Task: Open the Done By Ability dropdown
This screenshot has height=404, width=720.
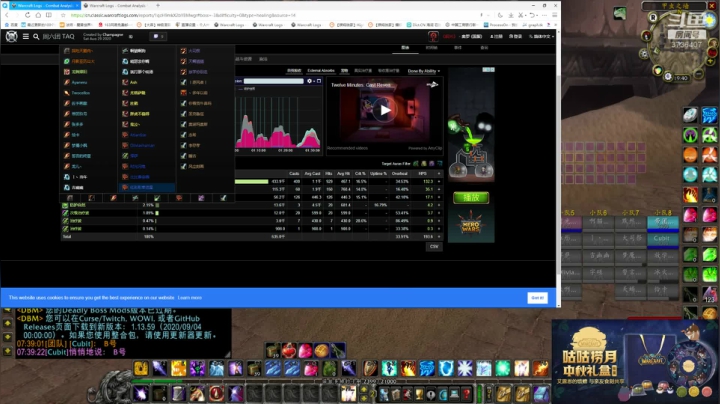Action: click(423, 71)
